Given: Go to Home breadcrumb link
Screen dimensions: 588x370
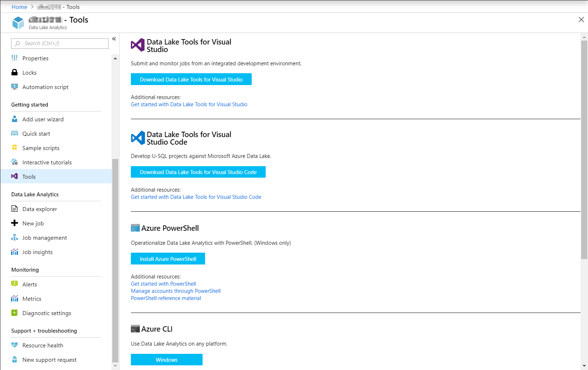Looking at the screenshot, I should point(19,7).
